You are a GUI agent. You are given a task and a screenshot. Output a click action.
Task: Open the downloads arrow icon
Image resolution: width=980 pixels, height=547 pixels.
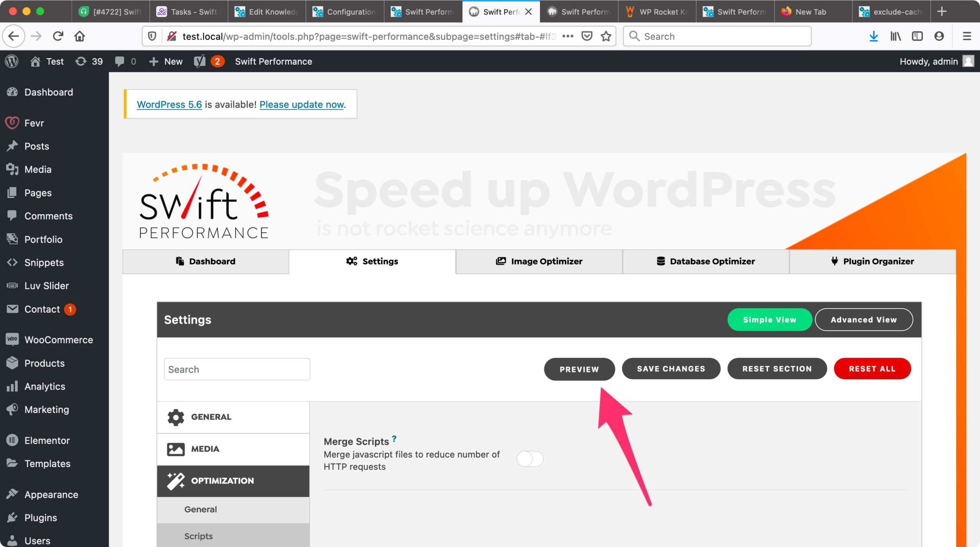[874, 36]
